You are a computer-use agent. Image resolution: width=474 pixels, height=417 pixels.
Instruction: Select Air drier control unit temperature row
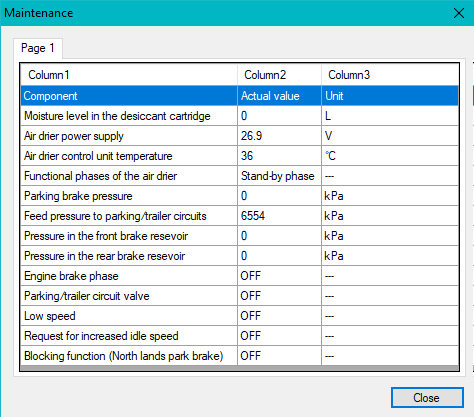[240, 156]
